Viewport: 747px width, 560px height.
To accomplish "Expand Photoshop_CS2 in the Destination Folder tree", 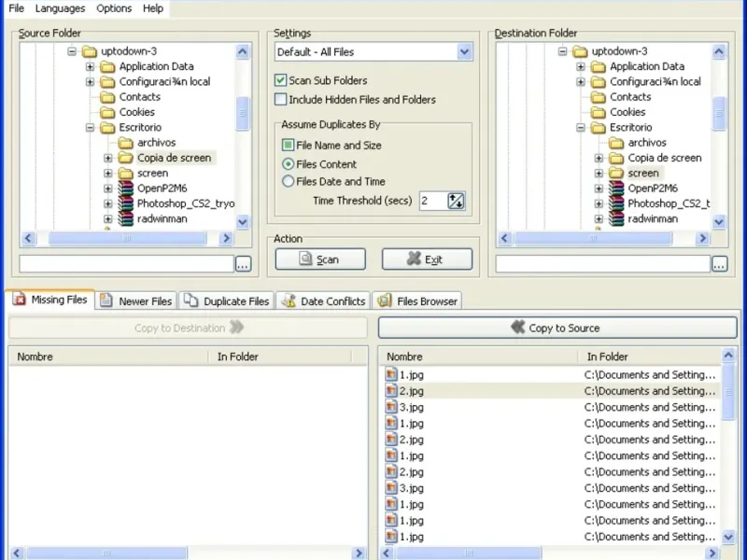I will (599, 203).
